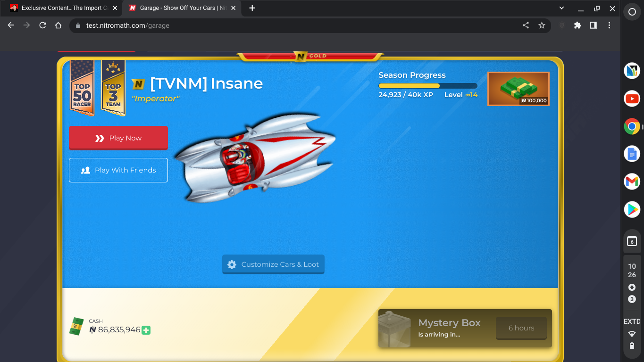Viewport: 644px width, 362px height.
Task: Open a new browser tab
Action: click(252, 8)
